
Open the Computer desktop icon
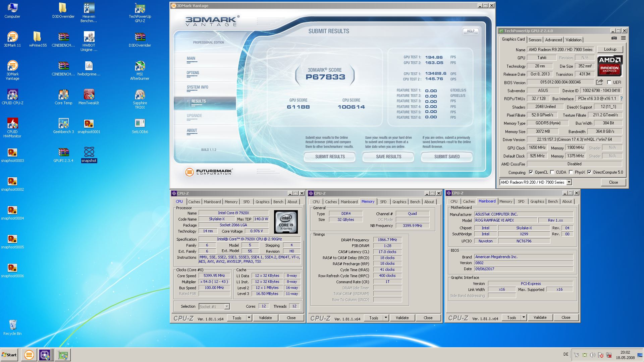pos(12,10)
